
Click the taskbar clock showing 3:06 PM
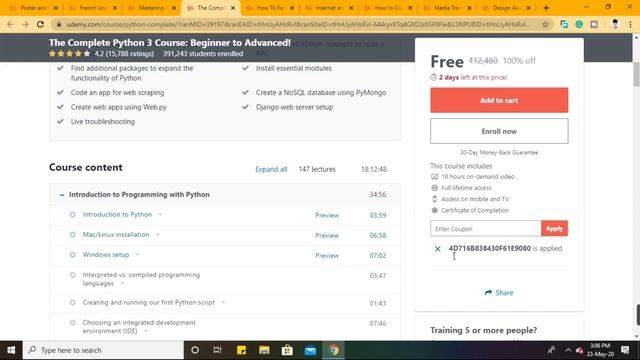600,350
